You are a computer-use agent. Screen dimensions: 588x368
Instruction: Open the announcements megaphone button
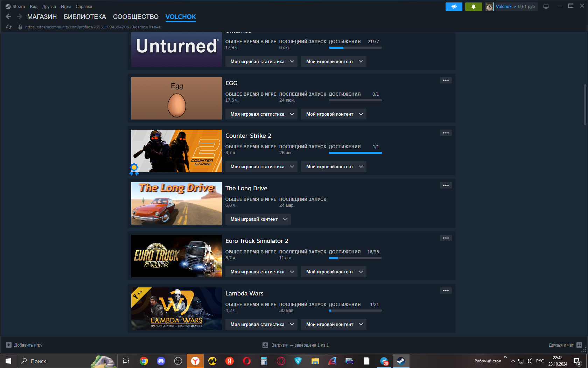[x=454, y=7]
